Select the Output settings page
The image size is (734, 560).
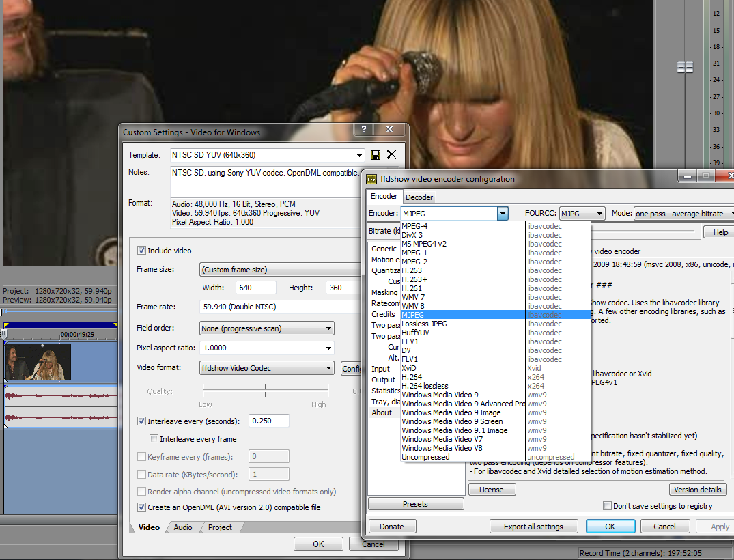pos(383,380)
